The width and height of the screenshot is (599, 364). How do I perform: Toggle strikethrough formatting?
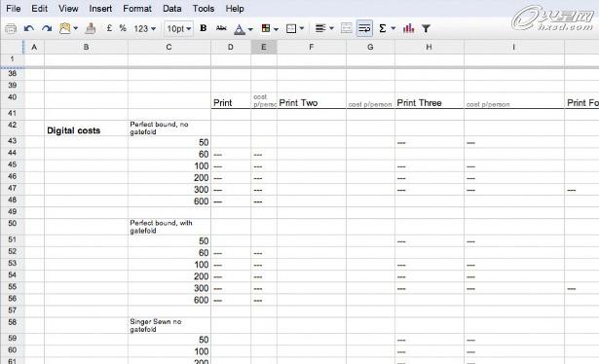coord(221,28)
